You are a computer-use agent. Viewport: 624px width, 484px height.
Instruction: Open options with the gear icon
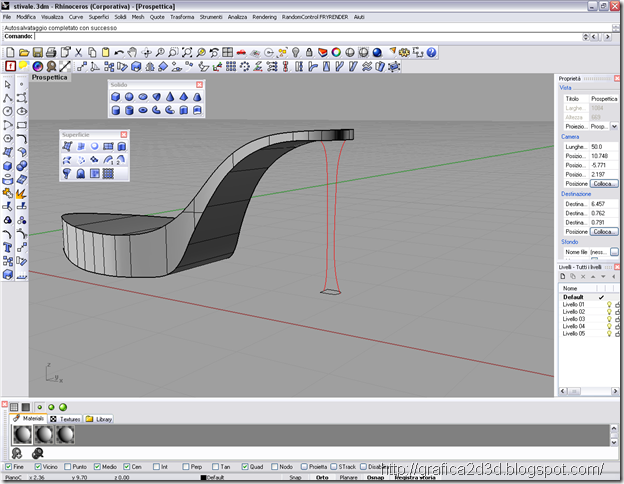point(404,53)
